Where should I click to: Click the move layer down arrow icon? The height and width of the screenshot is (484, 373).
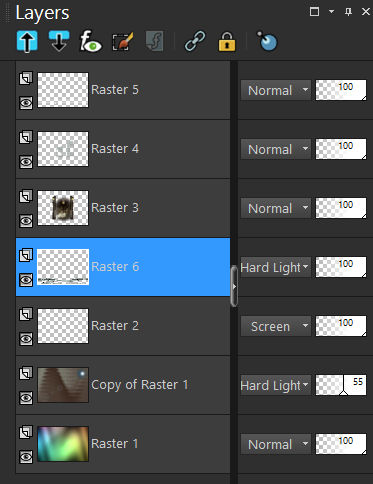point(59,41)
